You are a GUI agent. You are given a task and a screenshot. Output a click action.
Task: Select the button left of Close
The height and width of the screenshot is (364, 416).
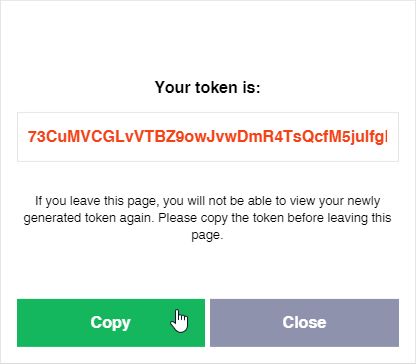click(111, 323)
